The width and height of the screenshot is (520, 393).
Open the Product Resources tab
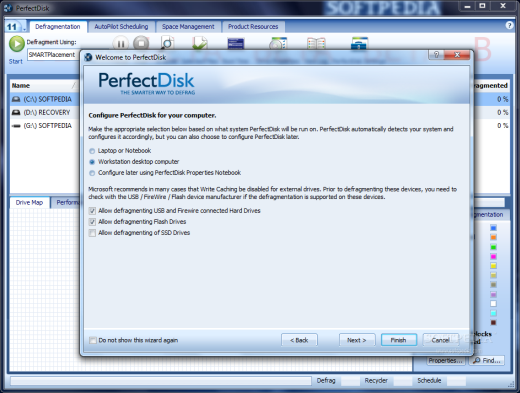click(253, 27)
